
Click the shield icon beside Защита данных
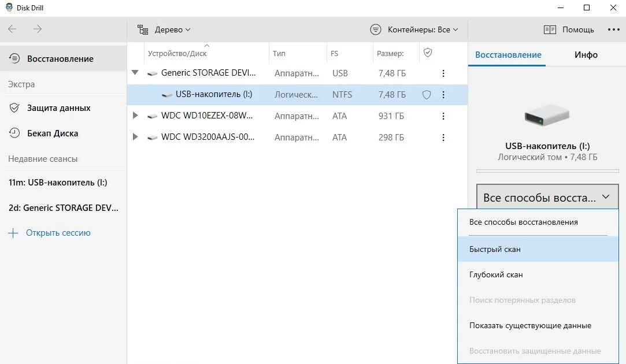[x=14, y=108]
